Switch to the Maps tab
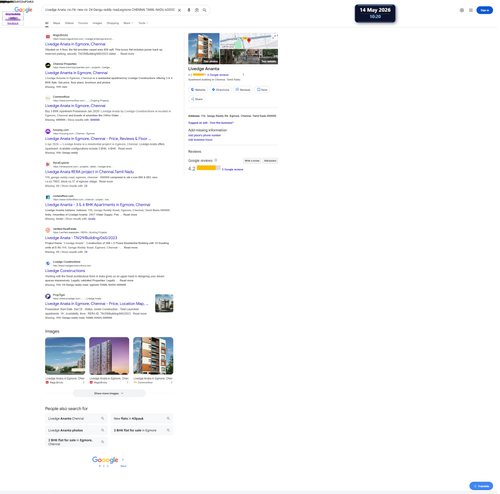Screen dimensions: 500x494 coord(57,23)
